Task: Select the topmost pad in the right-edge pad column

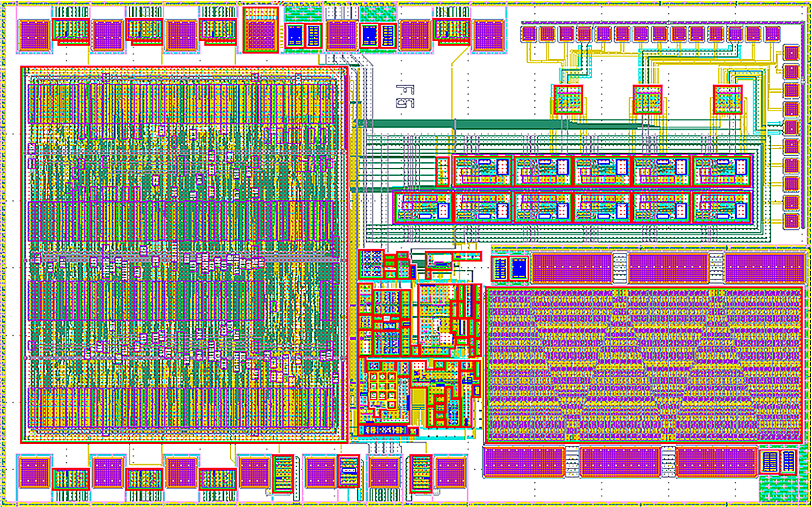Action: point(791,53)
